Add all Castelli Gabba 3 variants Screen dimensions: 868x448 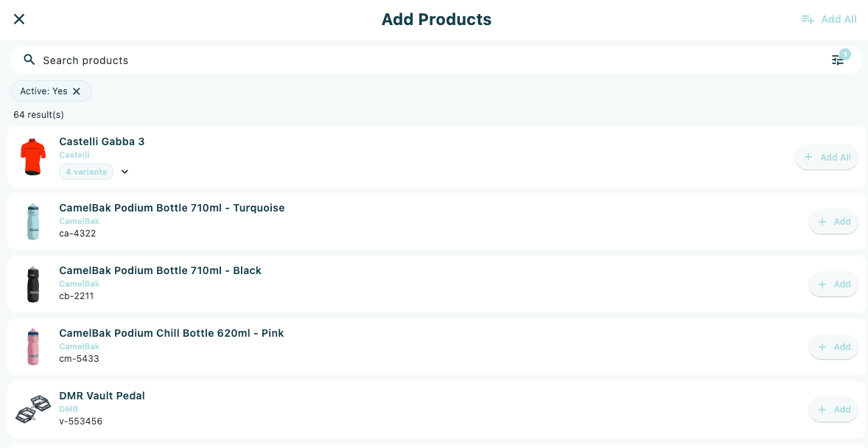click(x=827, y=157)
